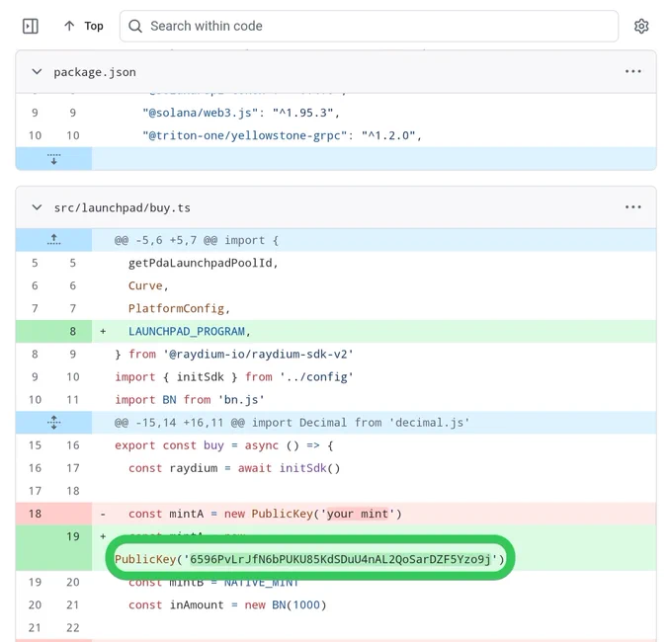Toggle the file tree sidebar panel icon
This screenshot has width=672, height=642.
point(31,26)
